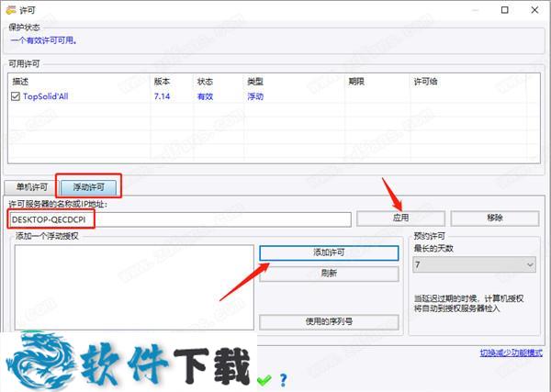Click the 描述 column header
Image resolution: width=551 pixels, height=392 pixels.
click(x=20, y=82)
